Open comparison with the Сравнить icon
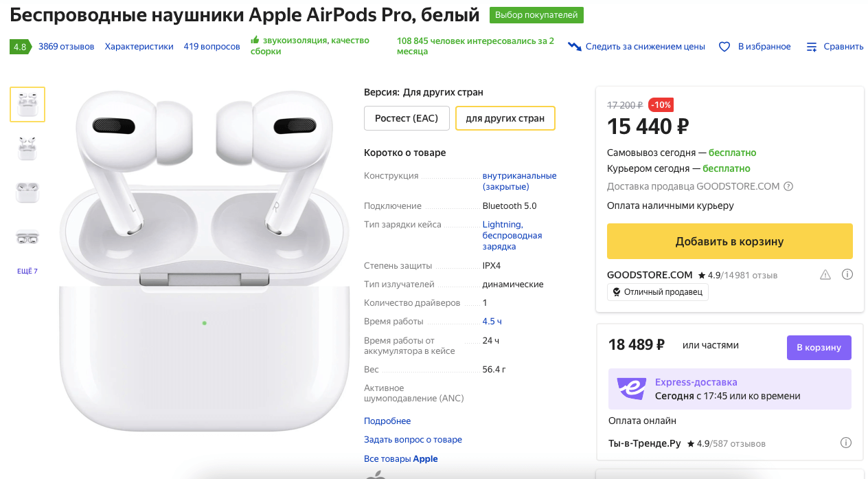The height and width of the screenshot is (479, 868). click(x=812, y=46)
